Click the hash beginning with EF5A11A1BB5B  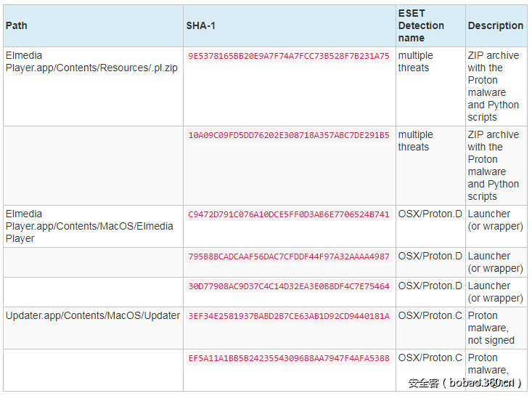(x=289, y=358)
